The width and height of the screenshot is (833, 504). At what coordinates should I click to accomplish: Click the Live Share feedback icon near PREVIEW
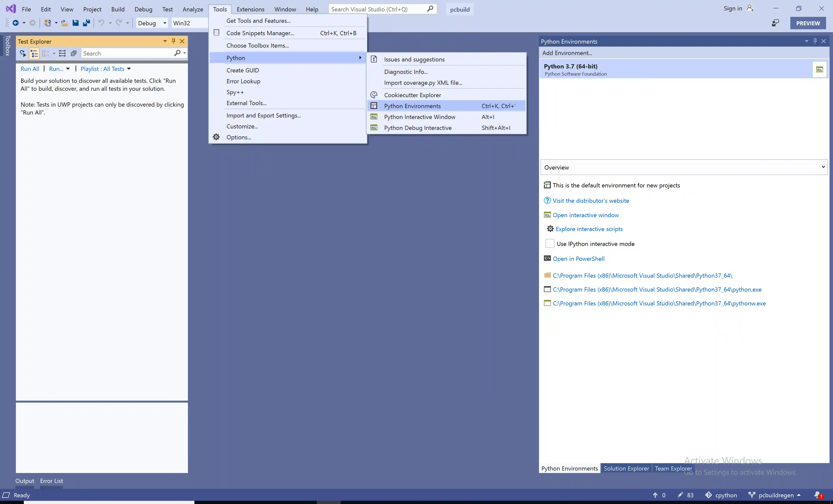pyautogui.click(x=775, y=23)
